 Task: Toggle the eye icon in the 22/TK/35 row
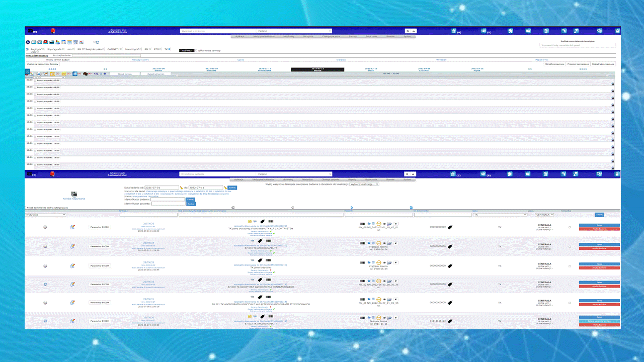pyautogui.click(x=384, y=224)
